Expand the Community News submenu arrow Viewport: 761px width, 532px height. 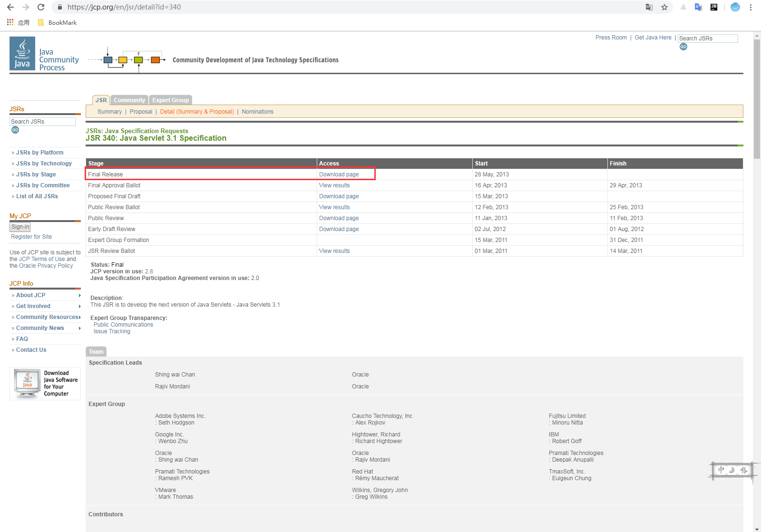(79, 328)
